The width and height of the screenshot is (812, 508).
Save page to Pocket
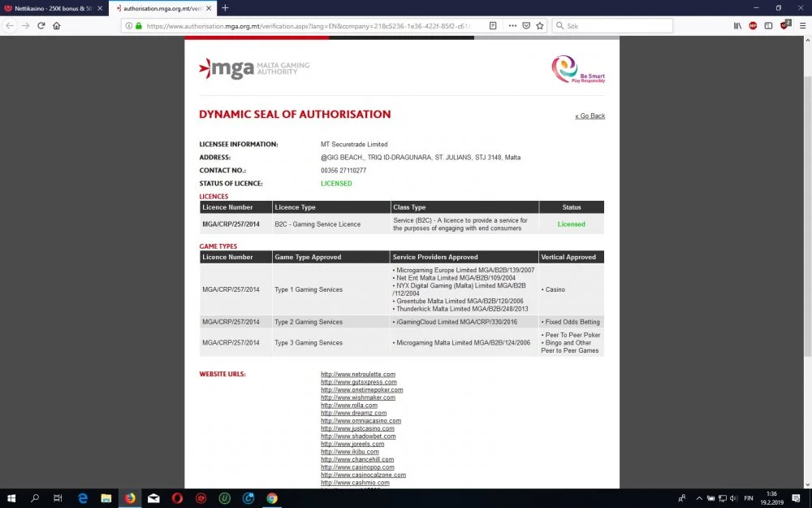tap(526, 25)
